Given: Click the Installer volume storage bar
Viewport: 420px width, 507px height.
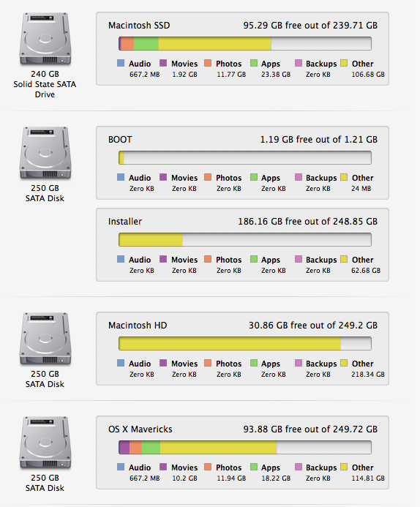Looking at the screenshot, I should [x=245, y=240].
